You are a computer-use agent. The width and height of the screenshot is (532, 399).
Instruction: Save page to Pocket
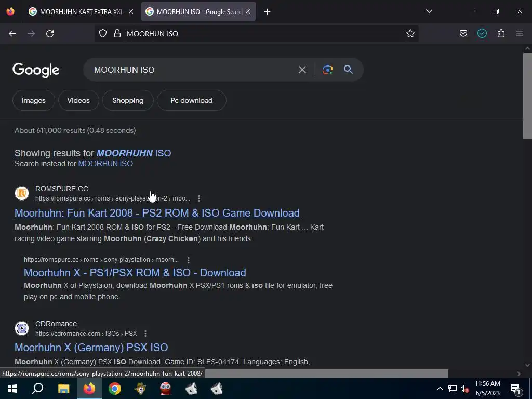[463, 33]
